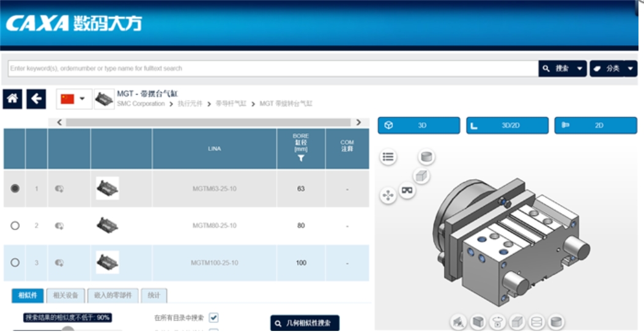The image size is (644, 334).
Task: Switch to the 统计 tab
Action: pos(154,295)
